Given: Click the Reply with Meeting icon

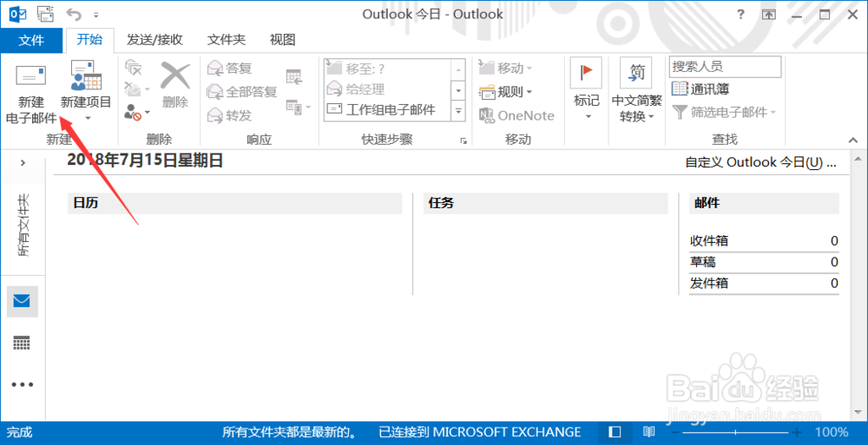Looking at the screenshot, I should 294,77.
